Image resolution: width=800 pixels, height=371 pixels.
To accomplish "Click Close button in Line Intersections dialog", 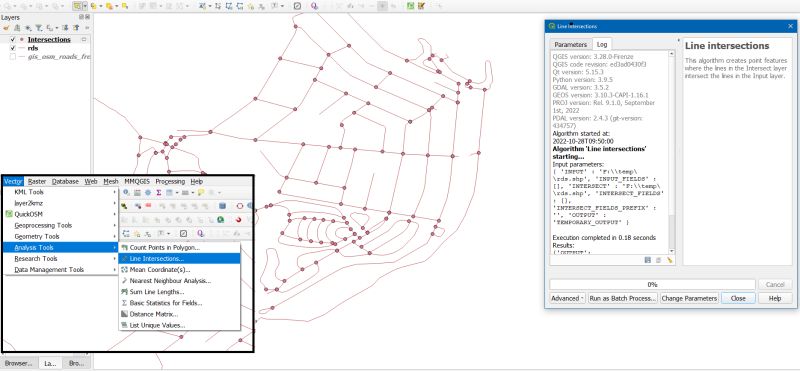I will pos(738,298).
